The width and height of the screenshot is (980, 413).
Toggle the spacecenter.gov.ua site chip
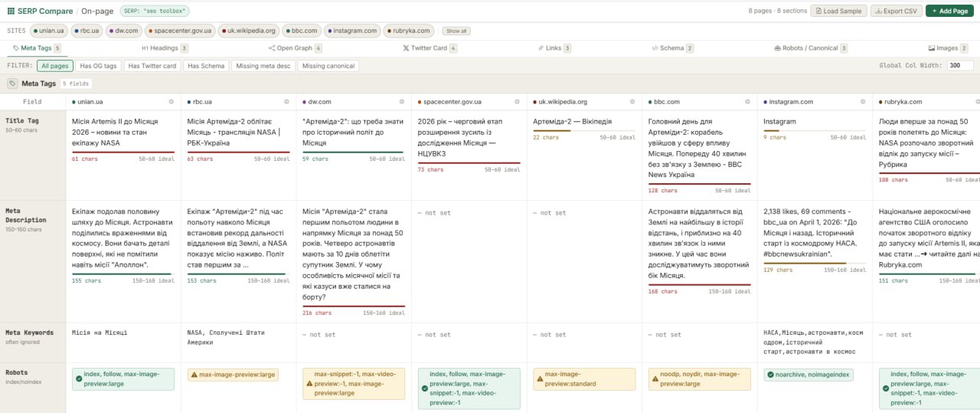[179, 31]
